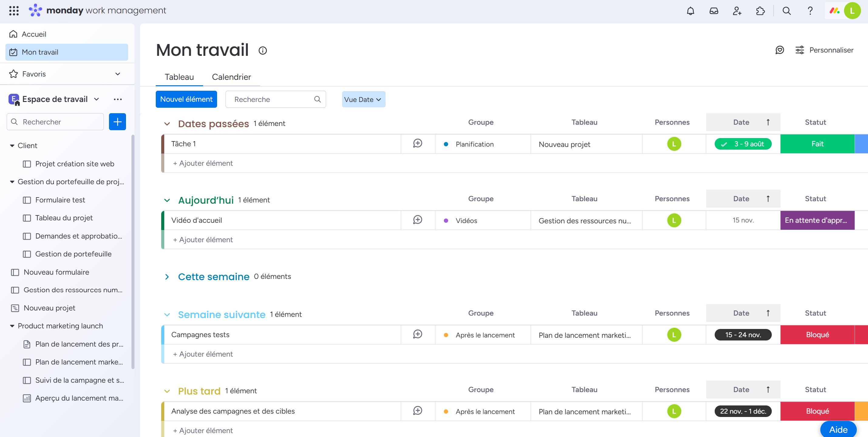Viewport: 868px width, 437px height.
Task: Click Ajouter élément under Campagnes tests
Action: pos(203,354)
